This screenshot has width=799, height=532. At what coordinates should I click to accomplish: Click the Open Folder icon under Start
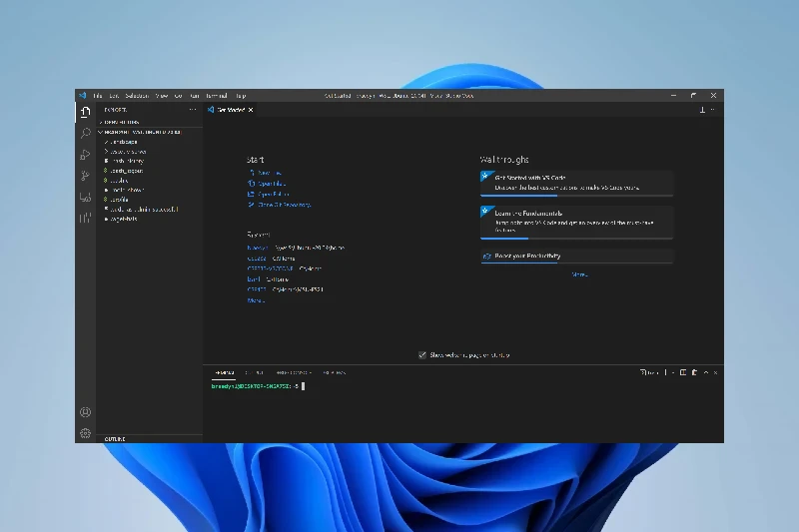pyautogui.click(x=251, y=194)
